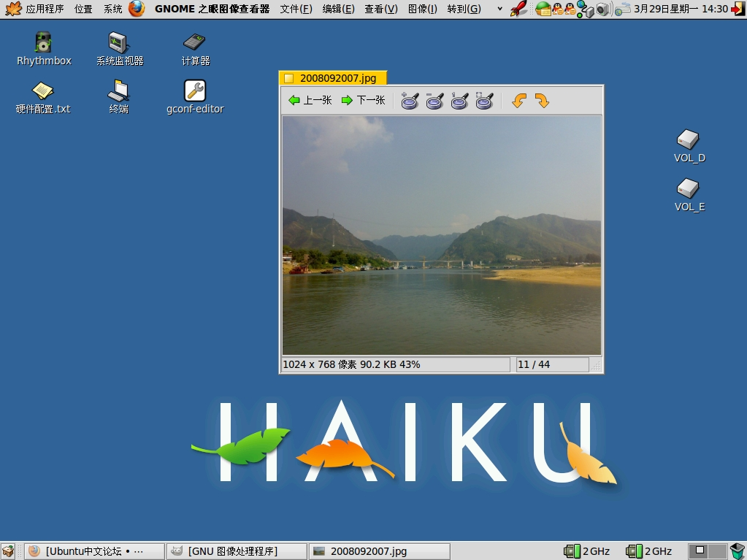Open the 转到(G) menu
Viewport: 747px width, 560px height.
464,9
